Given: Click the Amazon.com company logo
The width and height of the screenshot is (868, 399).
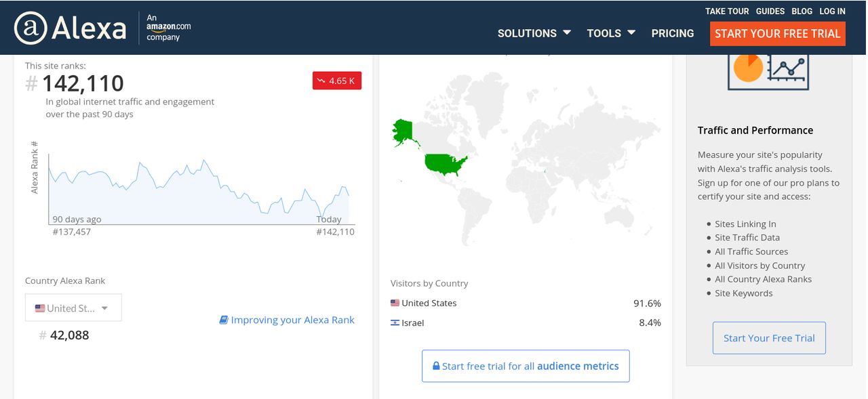Looking at the screenshot, I should tap(169, 27).
